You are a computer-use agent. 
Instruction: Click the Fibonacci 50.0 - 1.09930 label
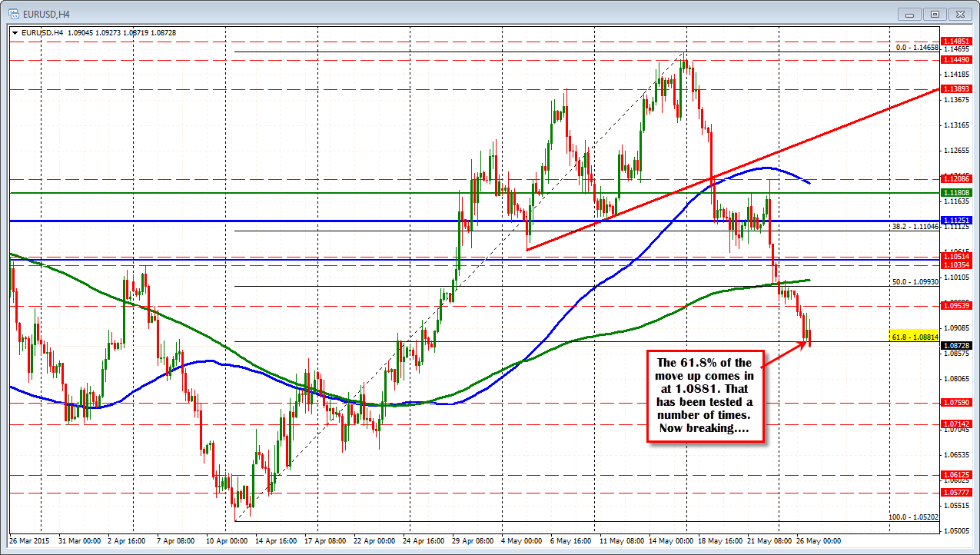[915, 282]
